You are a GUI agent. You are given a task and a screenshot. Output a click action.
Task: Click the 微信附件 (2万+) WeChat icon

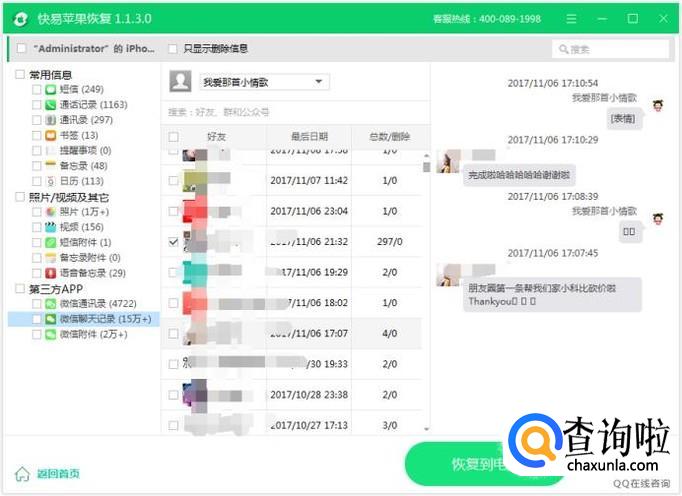51,334
